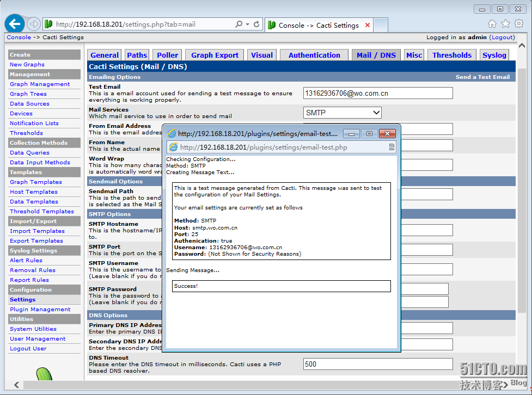Open Devices in sidebar
Image resolution: width=532 pixels, height=395 pixels.
[21, 114]
